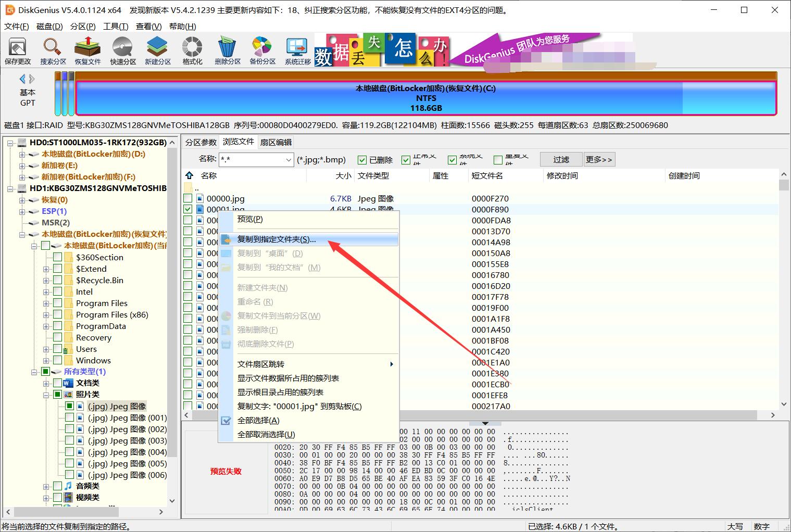Click the copy-to-folder icon in context menu

coord(226,239)
